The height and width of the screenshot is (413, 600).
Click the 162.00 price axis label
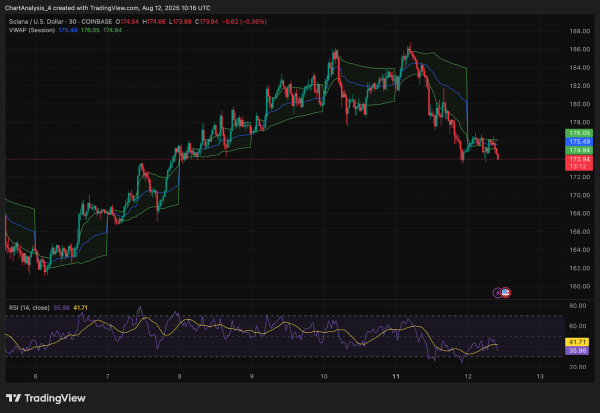579,268
